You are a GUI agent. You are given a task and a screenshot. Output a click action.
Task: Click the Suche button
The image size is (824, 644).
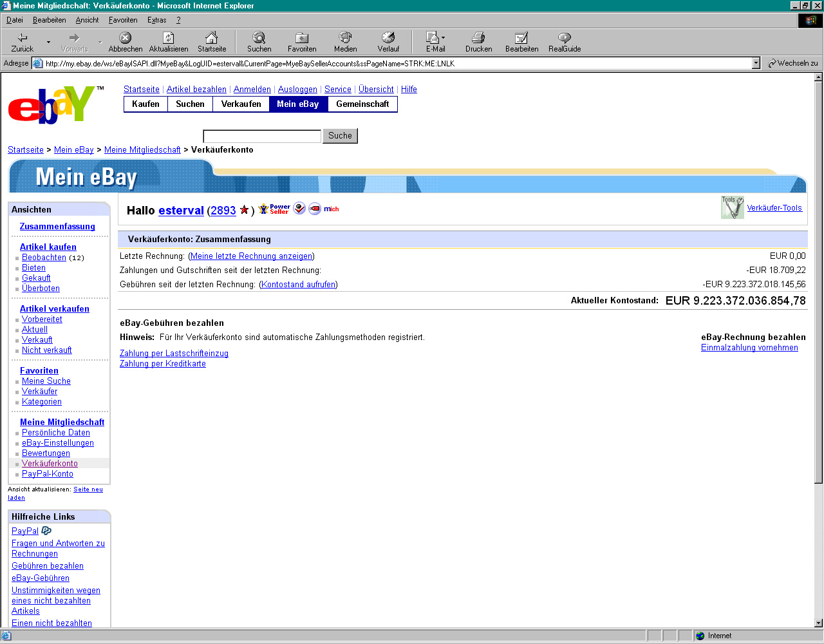340,136
